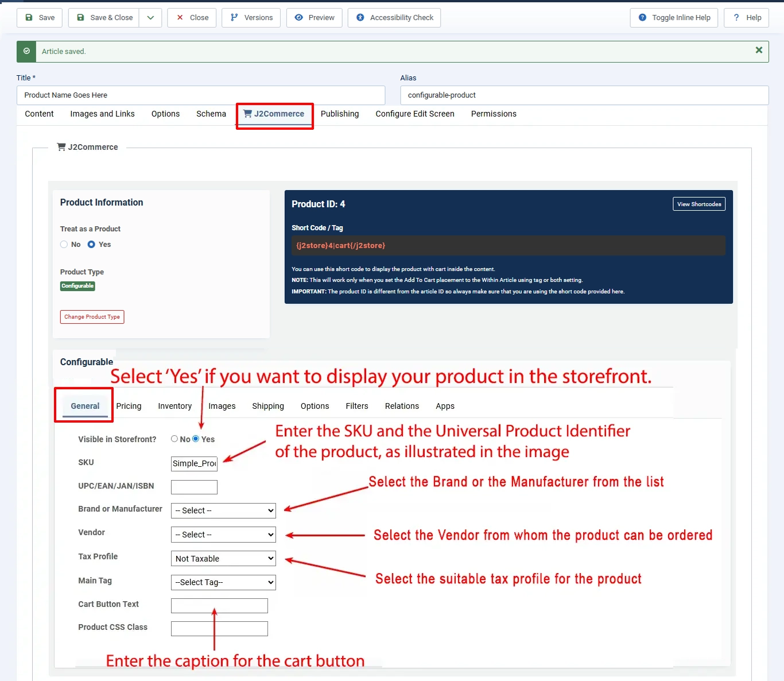Run the Accessibility Check
Viewport: 784px width, 681px height.
pos(394,18)
